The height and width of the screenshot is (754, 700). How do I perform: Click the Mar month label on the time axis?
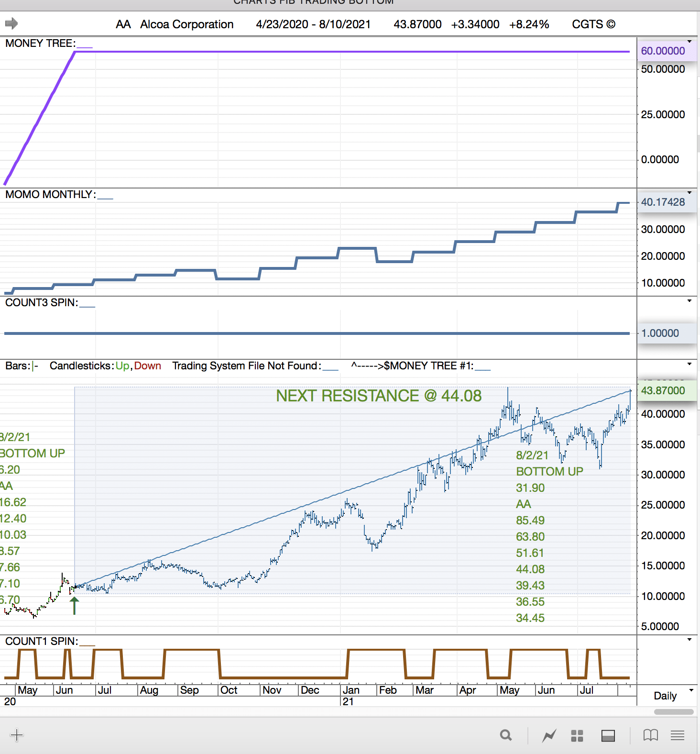tap(425, 690)
